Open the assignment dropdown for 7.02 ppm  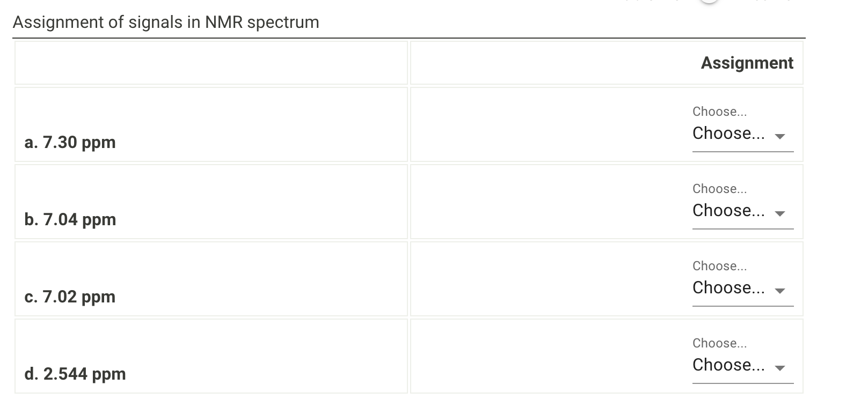coord(742,288)
